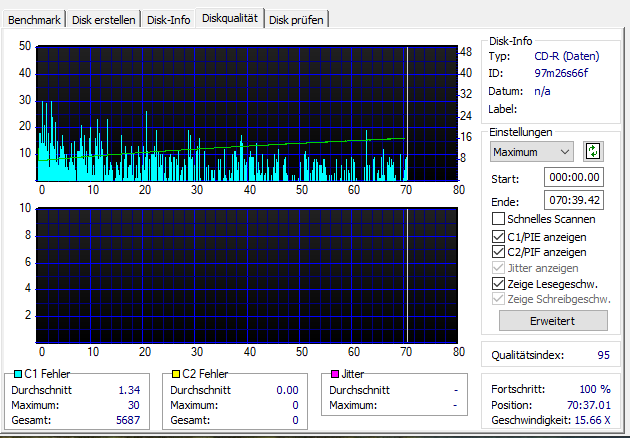Screen dimensions: 630x438
Task: Uncheck C1/PIE anzeigen
Action: click(498, 237)
